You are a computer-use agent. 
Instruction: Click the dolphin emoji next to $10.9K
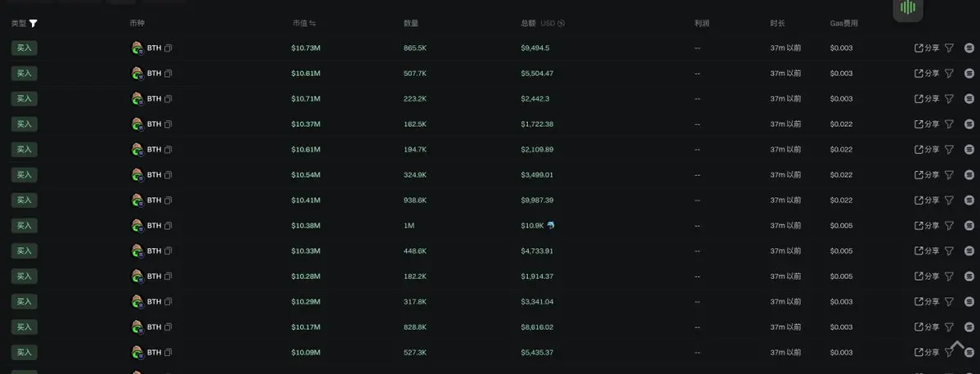pos(551,225)
